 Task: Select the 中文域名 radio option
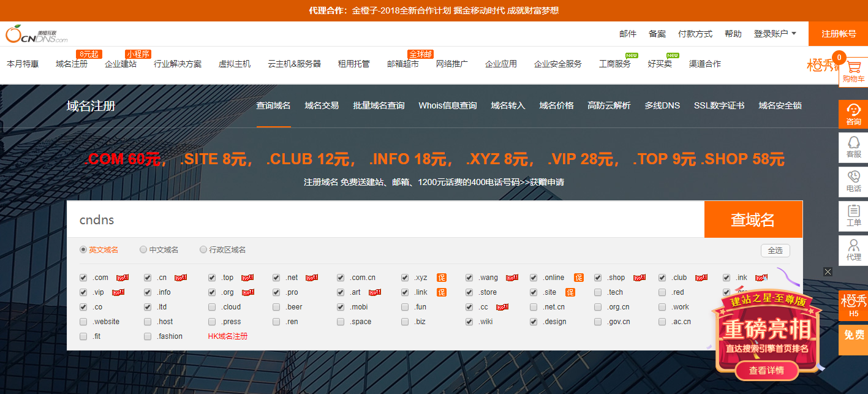pyautogui.click(x=143, y=250)
